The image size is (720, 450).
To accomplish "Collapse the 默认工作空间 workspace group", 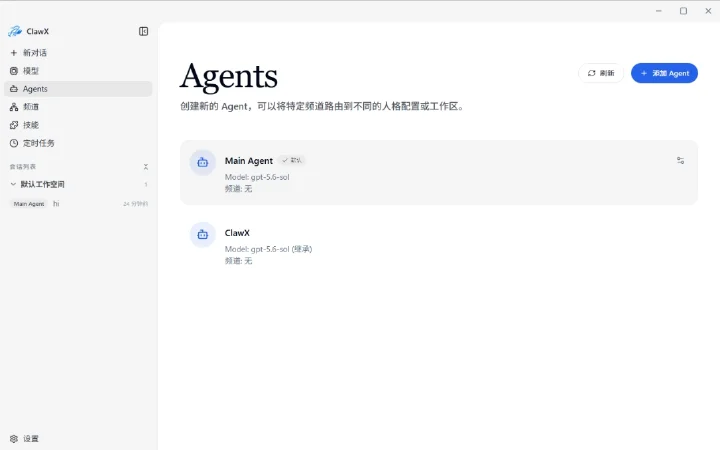I will click(13, 184).
